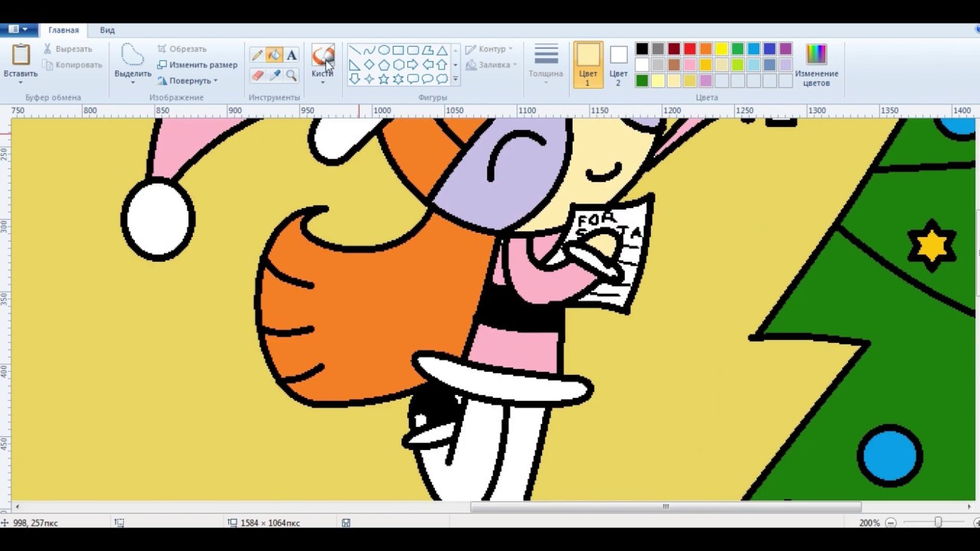Choose the black palette color
Viewport: 980px width, 551px height.
click(642, 49)
